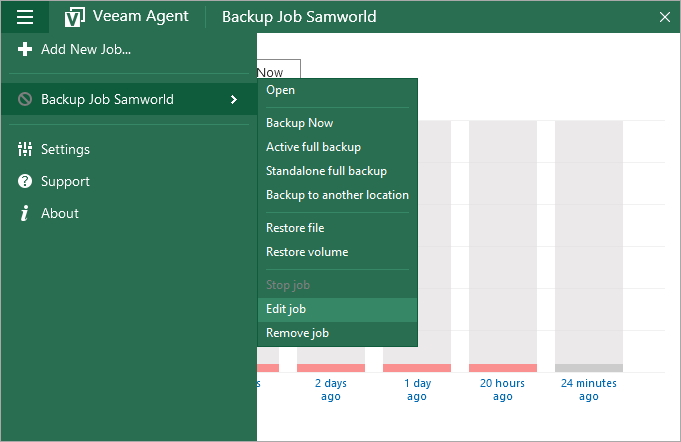Click the plus icon for Add New Job
This screenshot has height=442, width=681.
coord(25,49)
